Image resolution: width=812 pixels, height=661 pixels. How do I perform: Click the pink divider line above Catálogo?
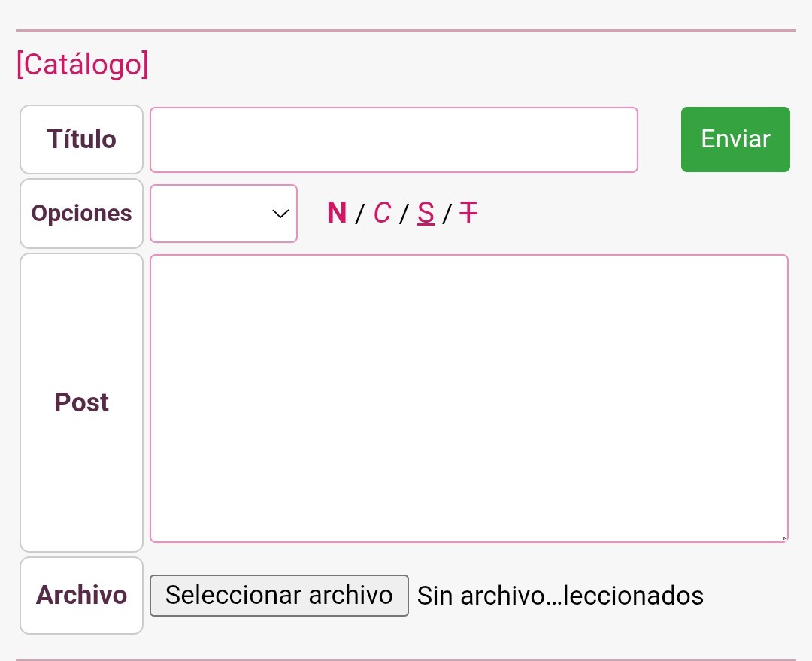coord(406,31)
